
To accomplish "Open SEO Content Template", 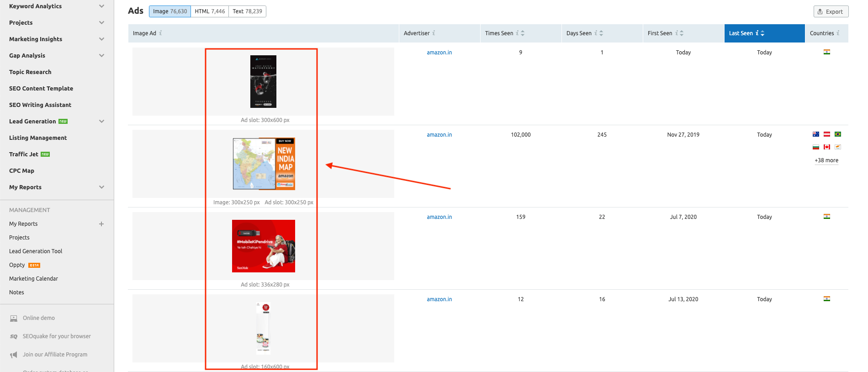I will coord(41,88).
